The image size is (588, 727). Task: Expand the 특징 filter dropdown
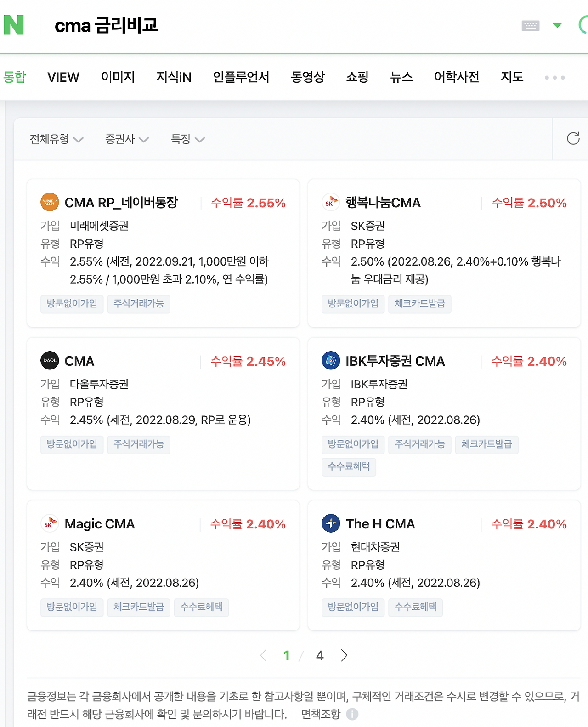pos(187,139)
